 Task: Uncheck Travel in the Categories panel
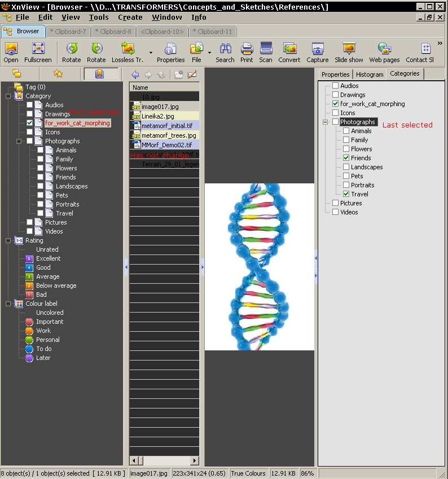[346, 194]
